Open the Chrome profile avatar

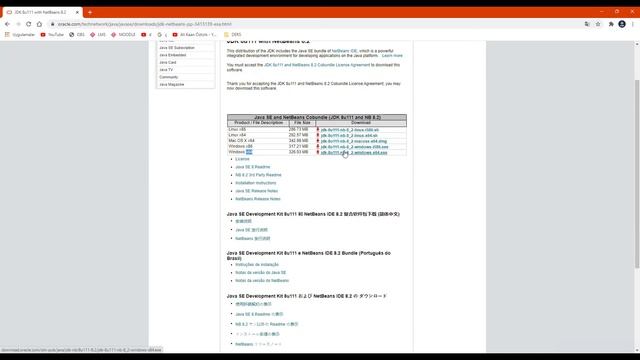[622, 24]
